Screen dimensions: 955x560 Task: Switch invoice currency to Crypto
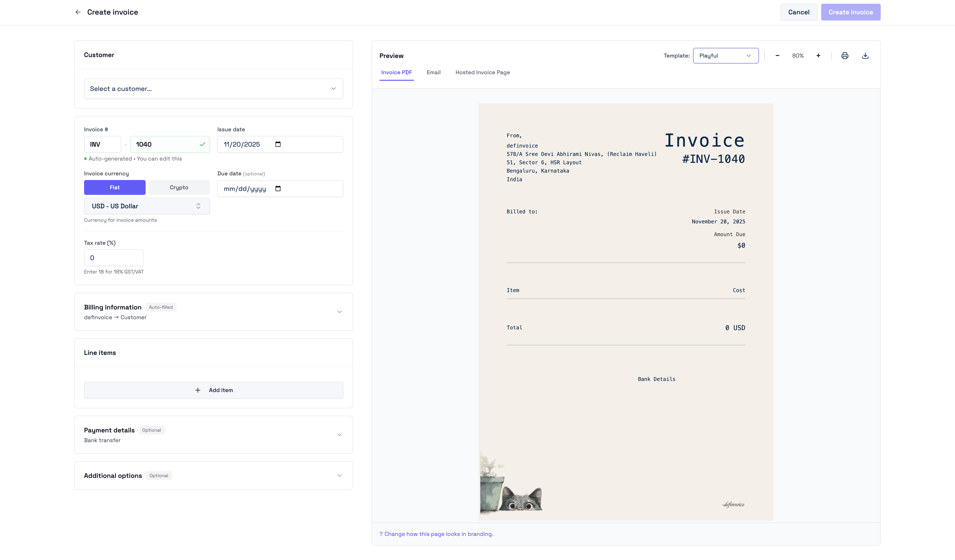coord(179,187)
